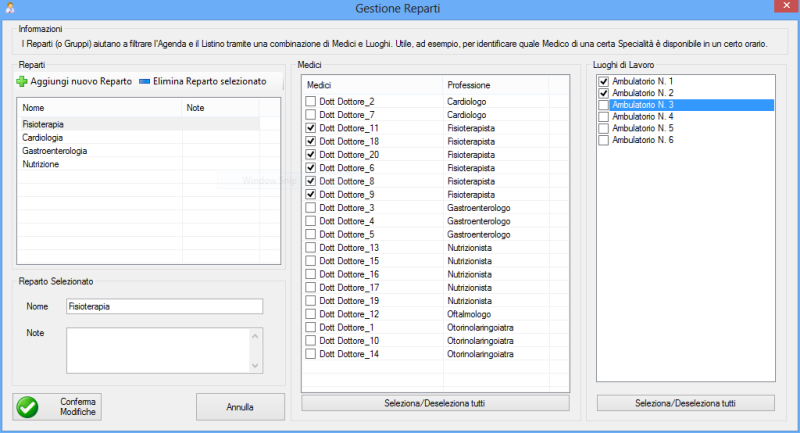Uncheck Dott Dottore_11 checkbox

(x=311, y=128)
